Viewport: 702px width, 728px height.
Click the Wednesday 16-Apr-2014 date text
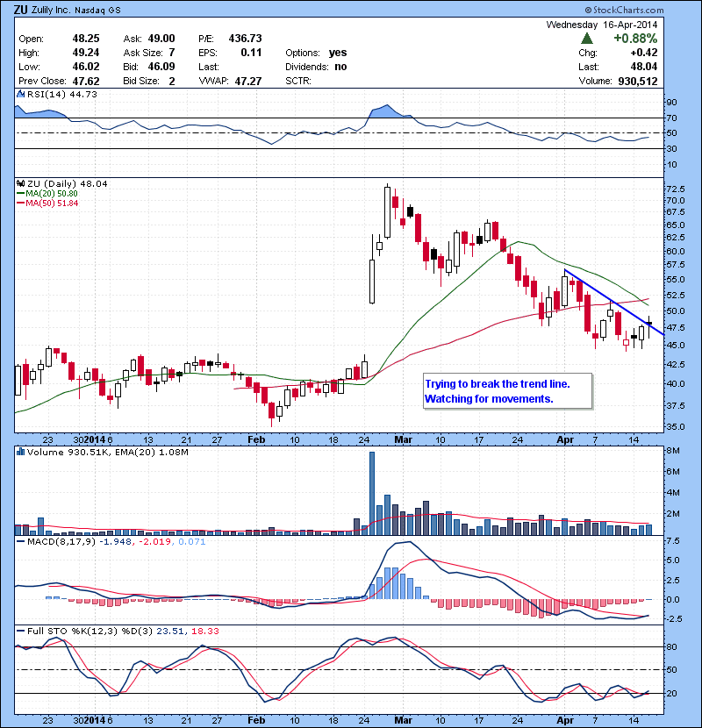602,25
